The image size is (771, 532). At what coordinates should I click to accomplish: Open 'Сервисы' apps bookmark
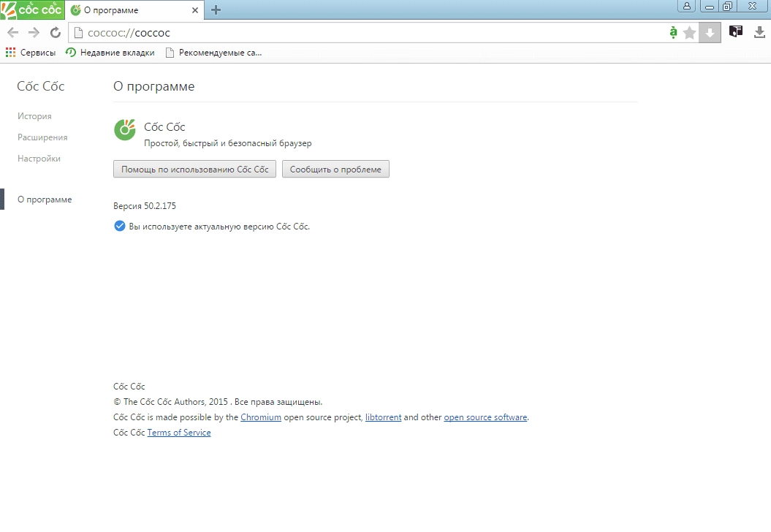31,53
